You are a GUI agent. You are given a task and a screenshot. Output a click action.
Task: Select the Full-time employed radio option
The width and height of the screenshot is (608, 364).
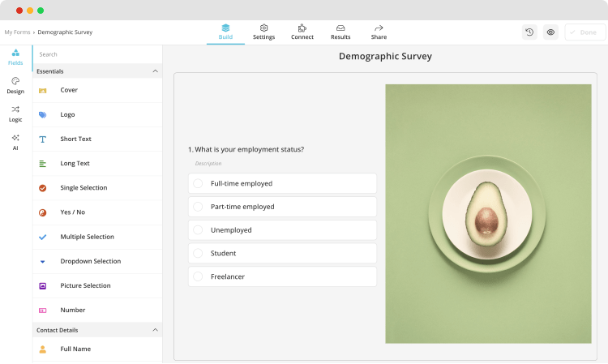[199, 183]
